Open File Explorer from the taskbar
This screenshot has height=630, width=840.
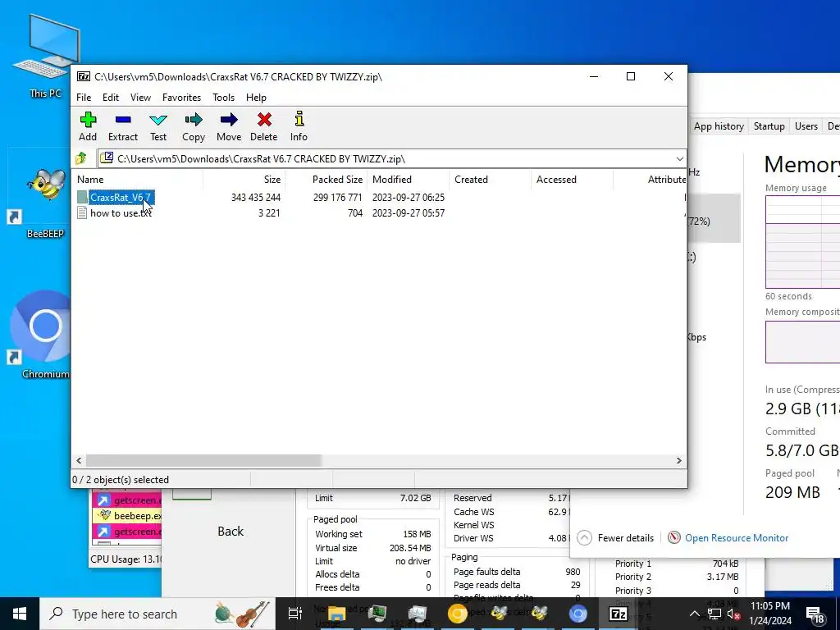pyautogui.click(x=337, y=614)
